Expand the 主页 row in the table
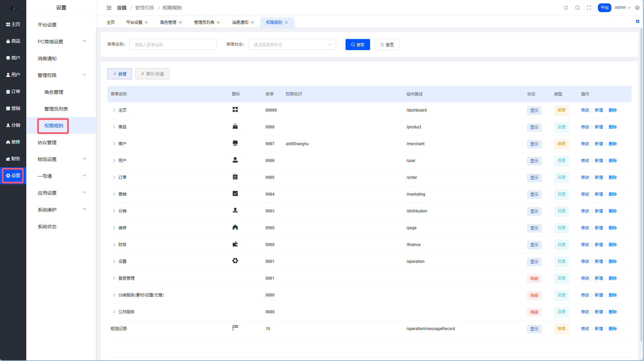 (114, 110)
